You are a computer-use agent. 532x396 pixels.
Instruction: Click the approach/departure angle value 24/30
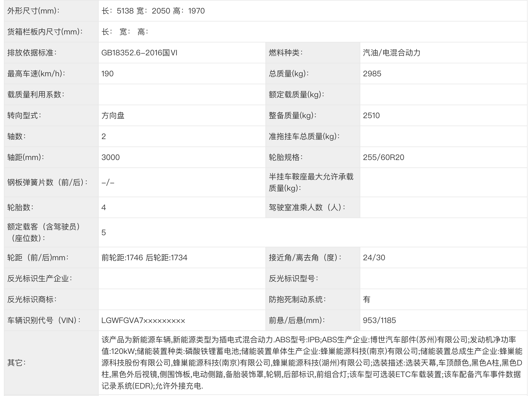coord(374,257)
